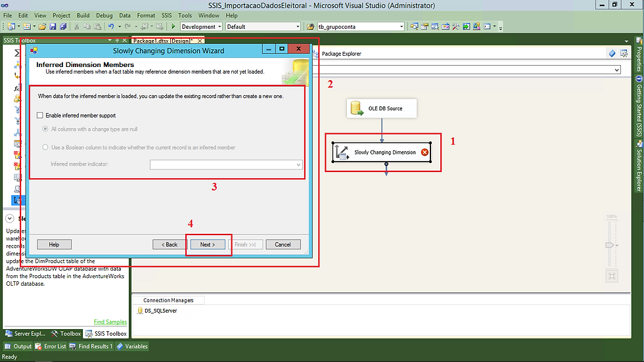
Task: Click the Cut scissors icon
Action: [76, 27]
